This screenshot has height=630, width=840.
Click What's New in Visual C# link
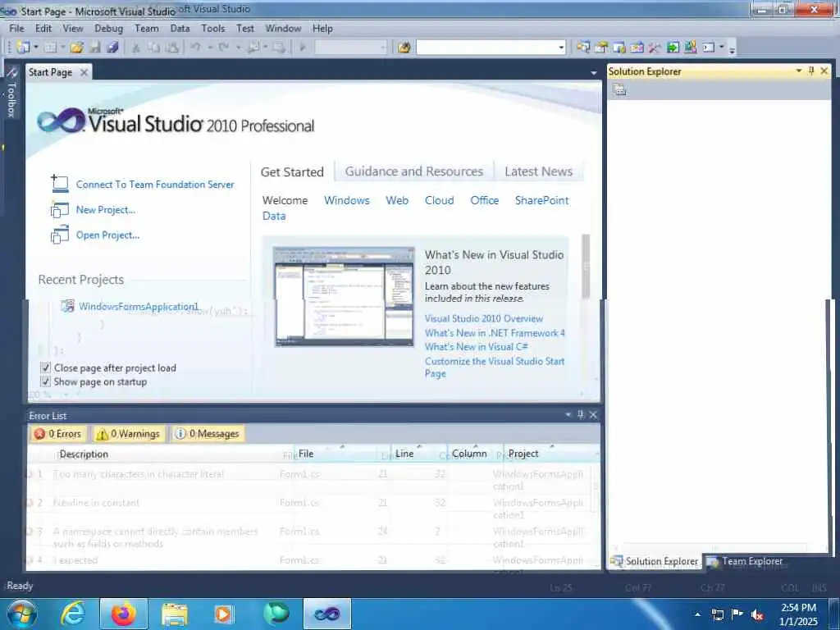tap(477, 347)
